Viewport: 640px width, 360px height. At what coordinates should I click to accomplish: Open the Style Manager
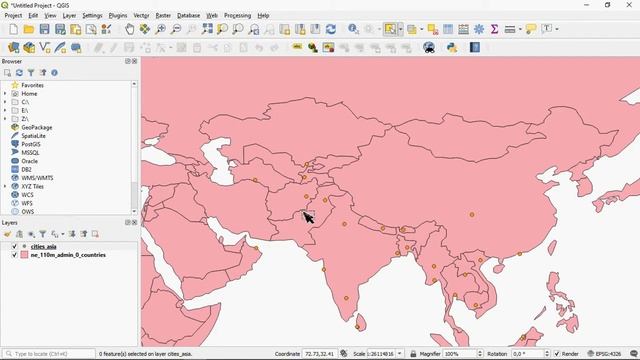coord(107,29)
